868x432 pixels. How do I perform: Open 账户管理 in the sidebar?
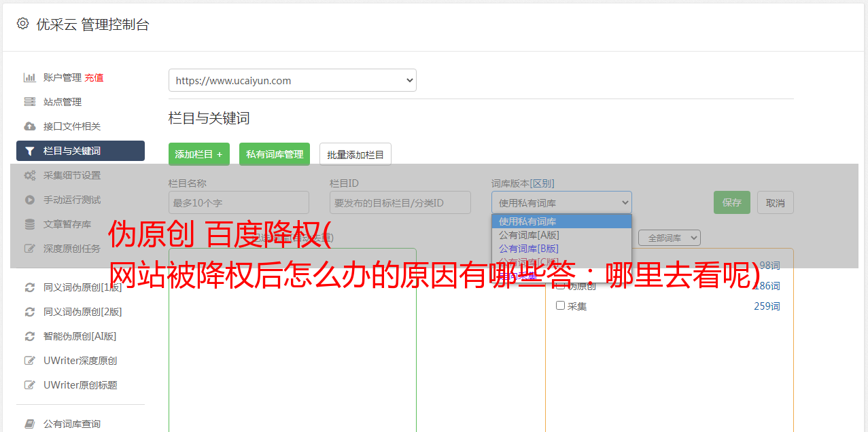(x=62, y=77)
